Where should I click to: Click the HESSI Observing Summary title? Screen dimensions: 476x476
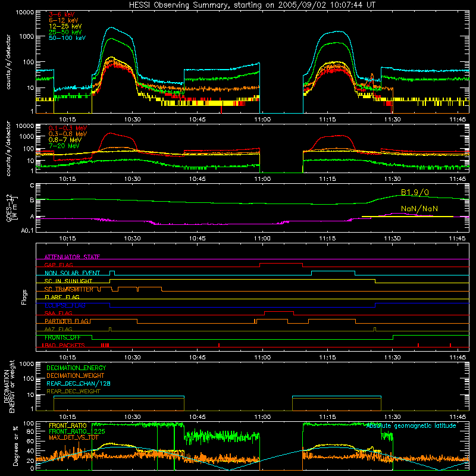[252, 5]
